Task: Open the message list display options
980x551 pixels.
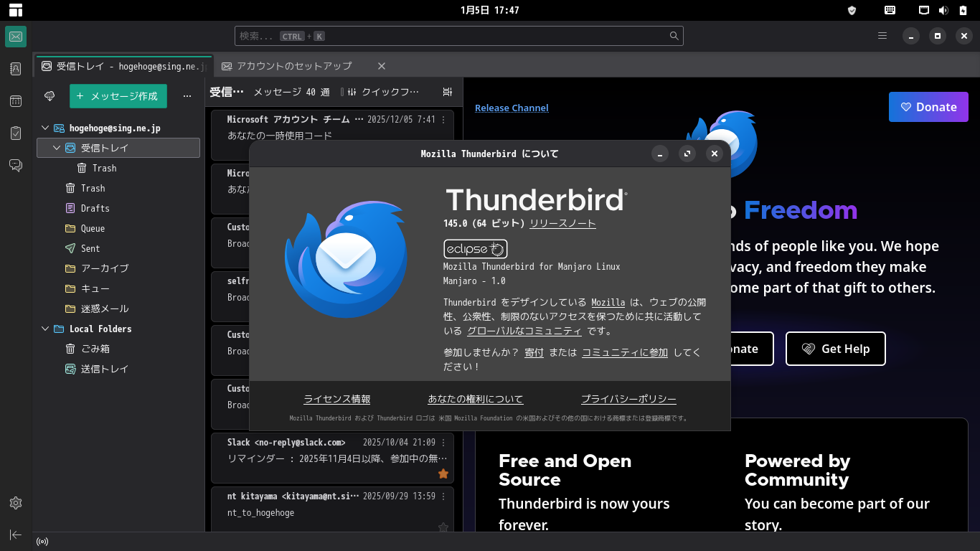Action: point(448,92)
